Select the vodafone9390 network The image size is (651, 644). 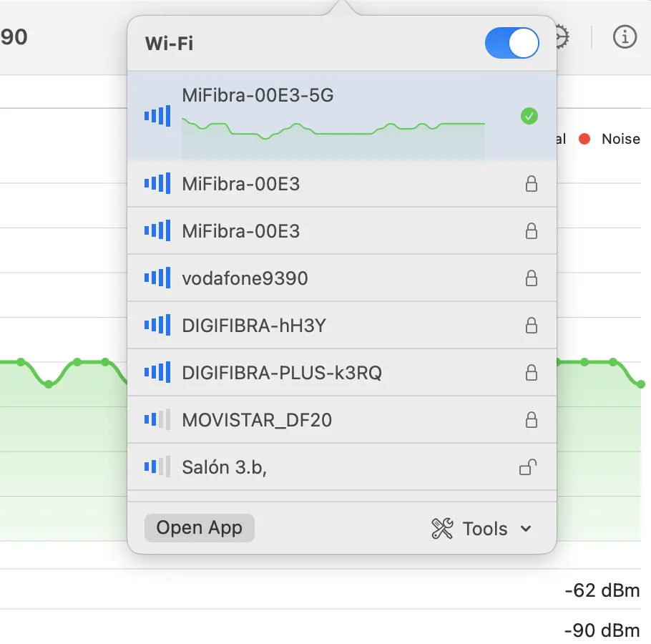(x=245, y=278)
